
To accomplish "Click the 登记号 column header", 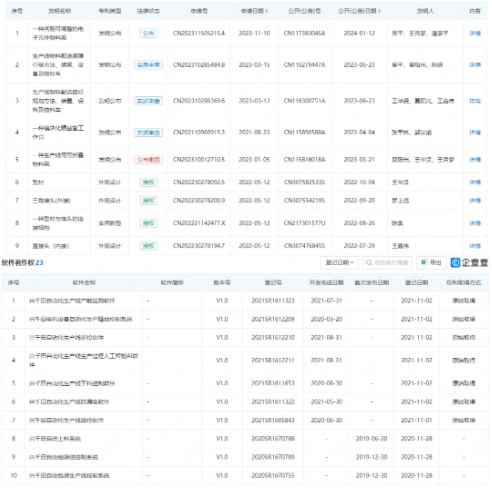I will (273, 283).
